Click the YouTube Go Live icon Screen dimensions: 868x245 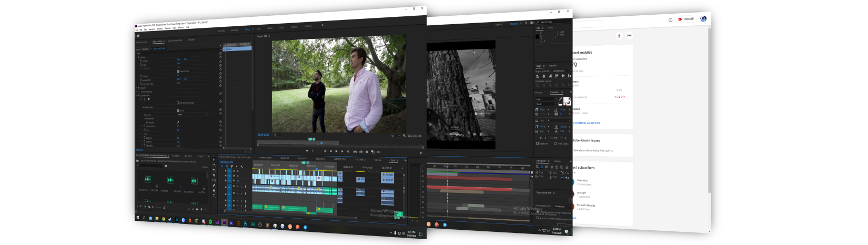click(x=629, y=36)
